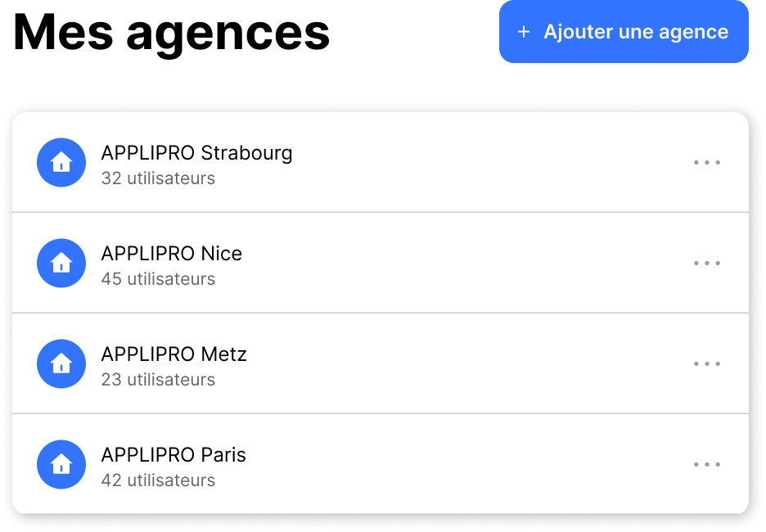
Task: Click the 42 utilisateurs text
Action: (x=158, y=480)
